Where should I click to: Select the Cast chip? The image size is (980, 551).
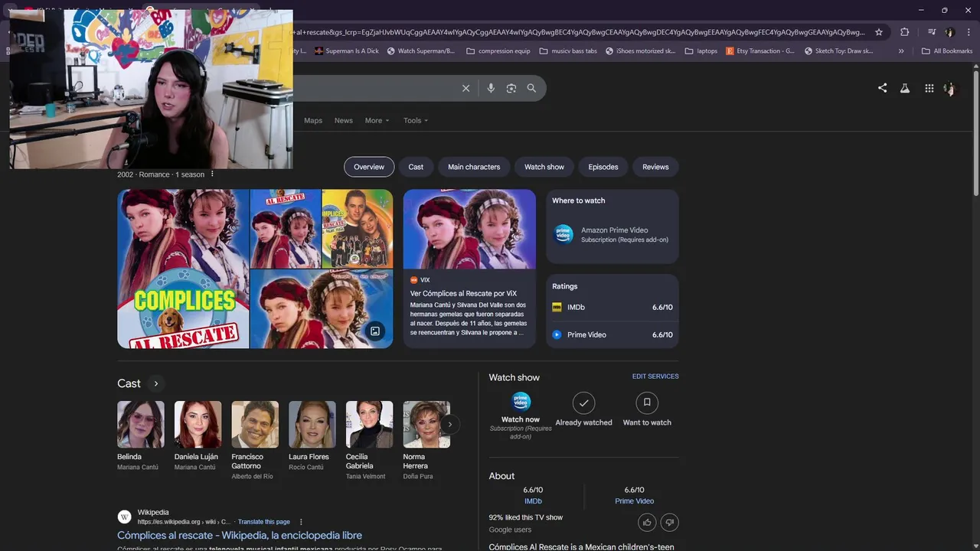coord(416,167)
